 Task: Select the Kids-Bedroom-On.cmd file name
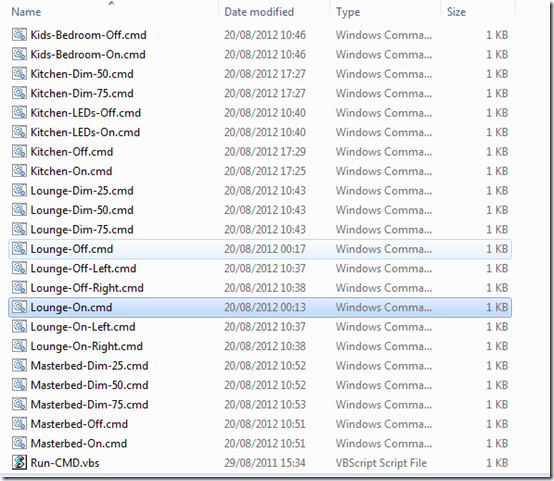pos(88,54)
